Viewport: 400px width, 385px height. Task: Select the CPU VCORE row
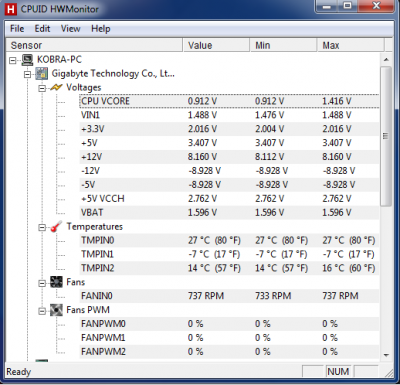229,101
